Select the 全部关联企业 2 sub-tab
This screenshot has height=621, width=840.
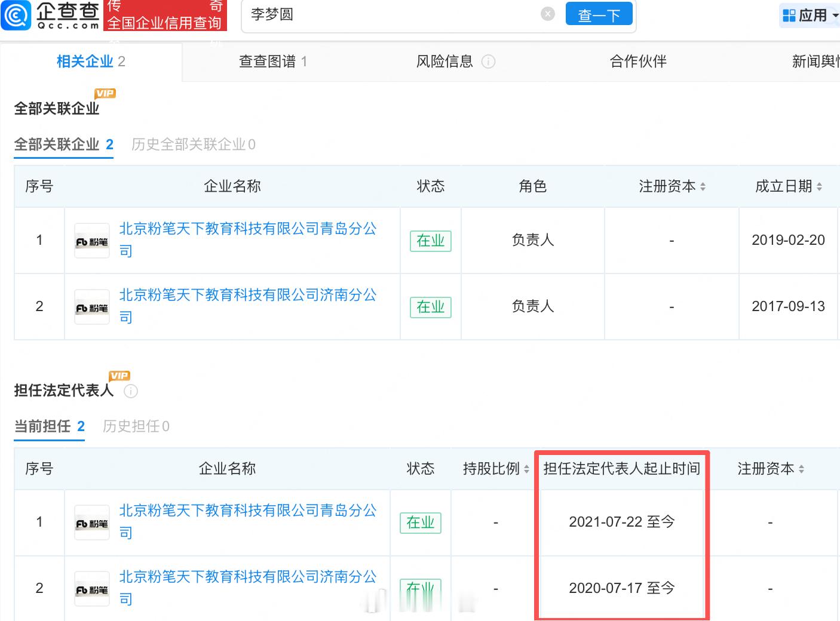point(64,145)
